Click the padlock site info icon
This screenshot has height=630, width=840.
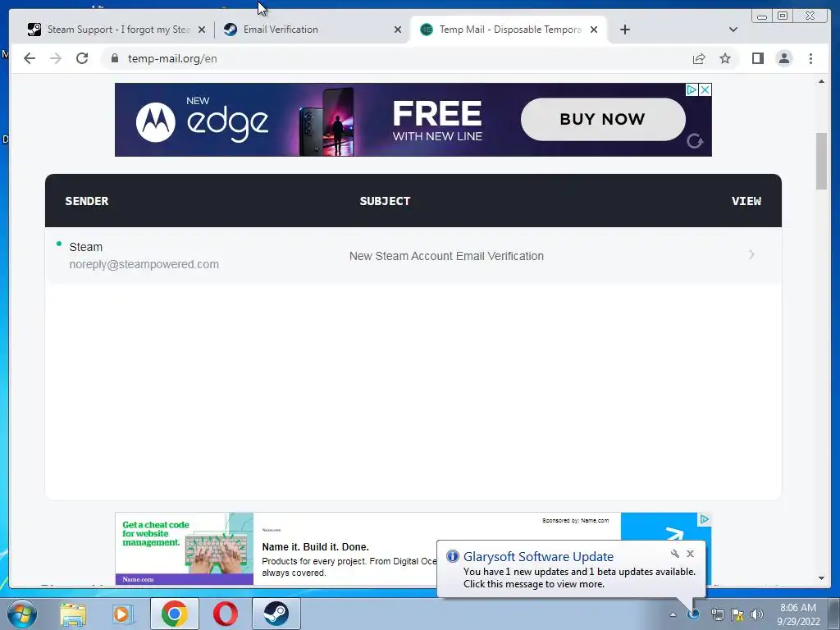click(114, 58)
